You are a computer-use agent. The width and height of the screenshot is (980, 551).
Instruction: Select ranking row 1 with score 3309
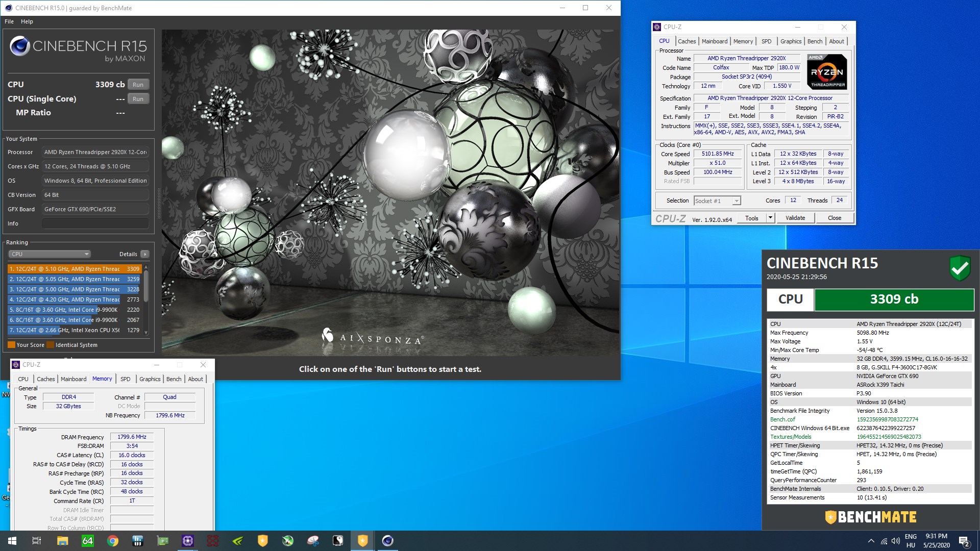click(x=75, y=269)
